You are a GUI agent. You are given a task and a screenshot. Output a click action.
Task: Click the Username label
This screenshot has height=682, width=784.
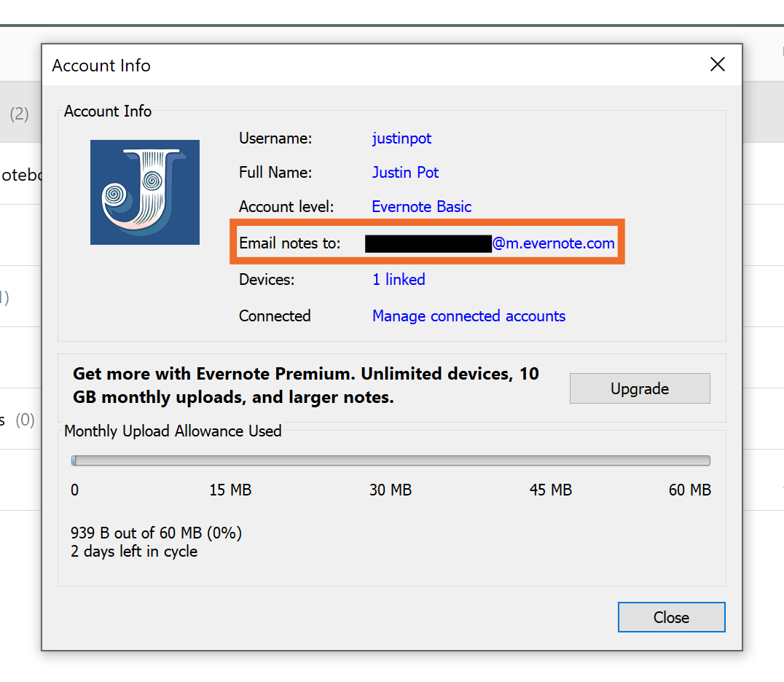pos(275,138)
